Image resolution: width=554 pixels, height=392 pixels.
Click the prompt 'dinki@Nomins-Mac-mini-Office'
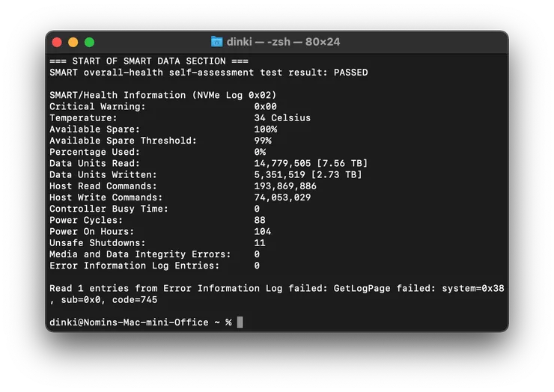pos(129,322)
